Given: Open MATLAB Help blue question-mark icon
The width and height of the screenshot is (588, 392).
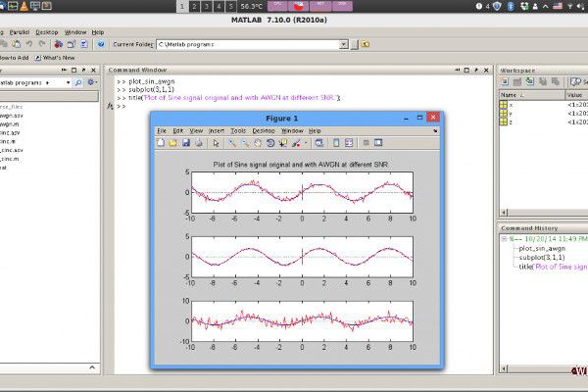Looking at the screenshot, I should coord(101,44).
